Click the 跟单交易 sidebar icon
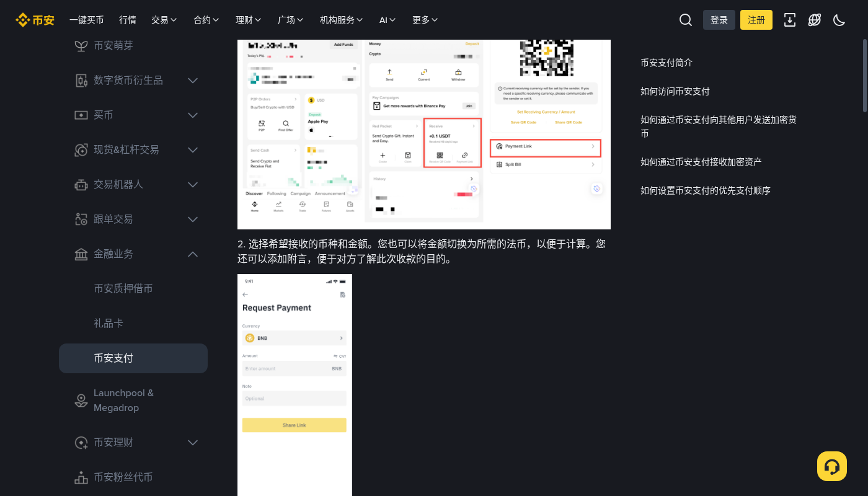868x496 pixels. point(81,219)
